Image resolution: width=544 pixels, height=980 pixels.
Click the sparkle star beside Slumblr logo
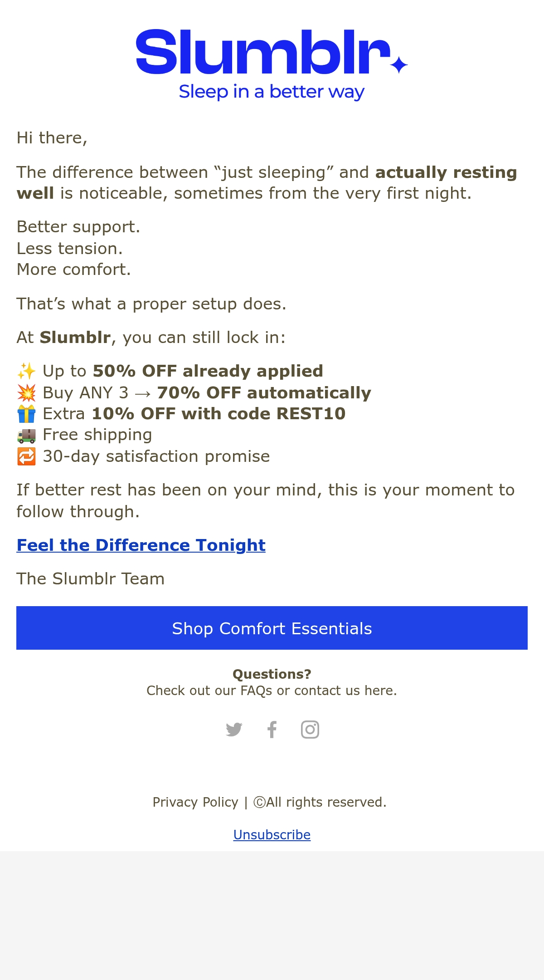pos(399,65)
